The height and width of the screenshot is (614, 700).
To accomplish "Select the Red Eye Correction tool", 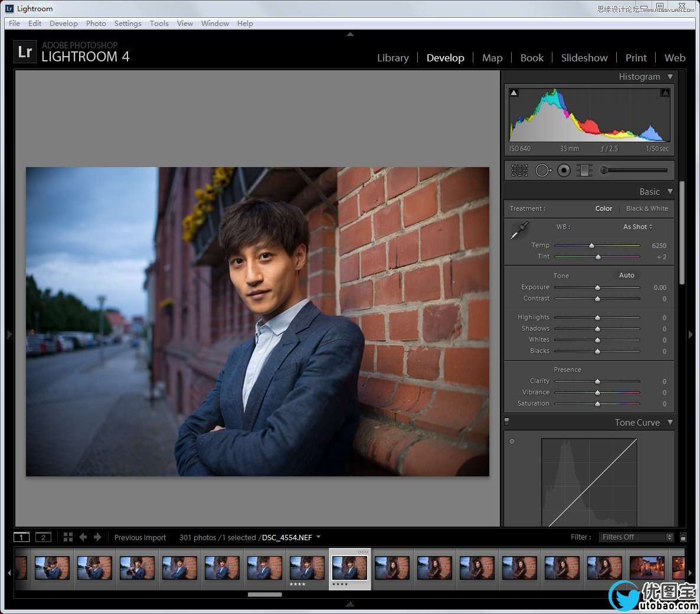I will [x=564, y=170].
